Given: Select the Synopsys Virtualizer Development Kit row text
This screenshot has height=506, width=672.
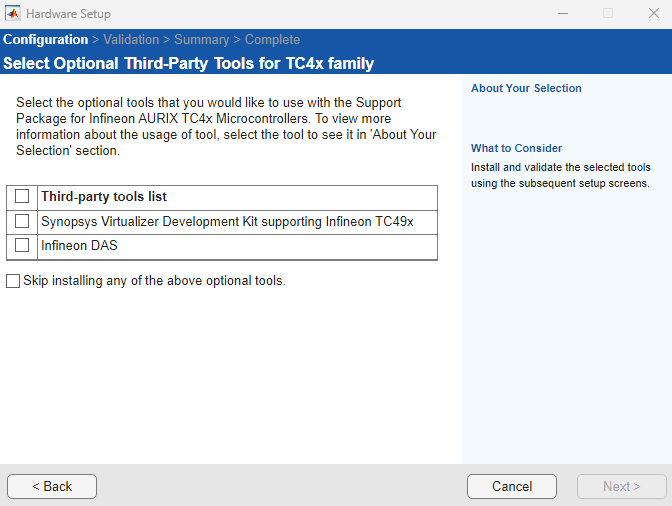Looking at the screenshot, I should coord(227,221).
